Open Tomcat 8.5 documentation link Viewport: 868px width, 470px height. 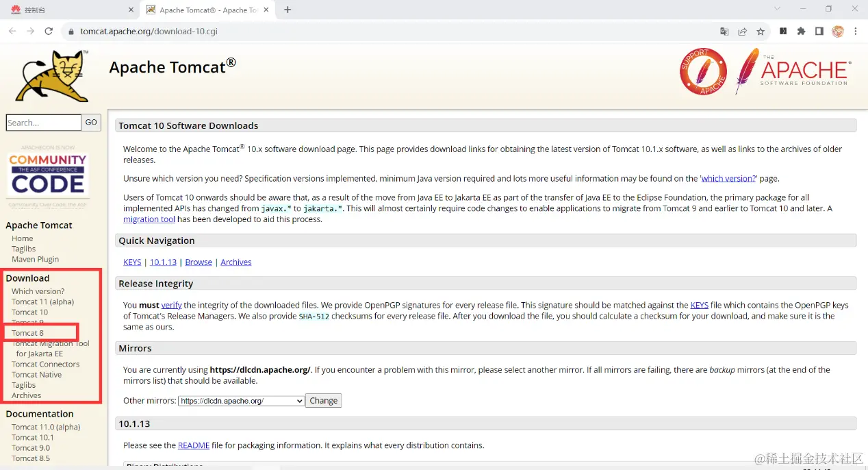(x=31, y=458)
